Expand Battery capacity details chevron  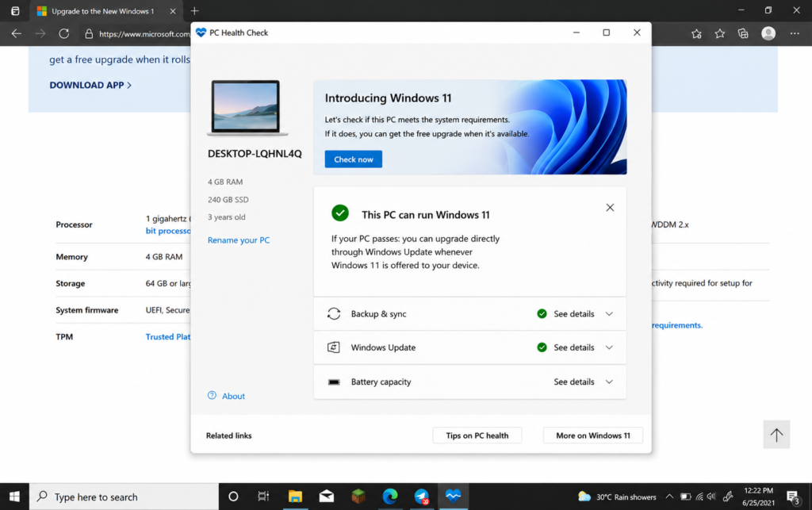pyautogui.click(x=609, y=382)
